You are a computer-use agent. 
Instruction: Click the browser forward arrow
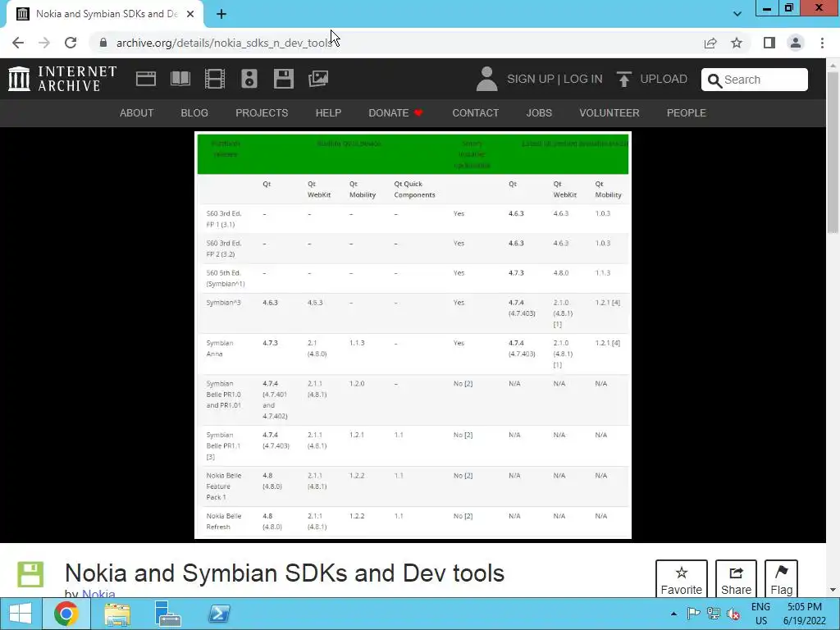click(x=44, y=43)
